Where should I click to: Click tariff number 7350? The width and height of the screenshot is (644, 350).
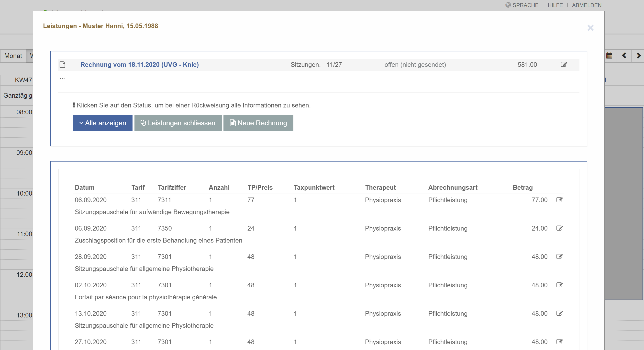point(165,228)
